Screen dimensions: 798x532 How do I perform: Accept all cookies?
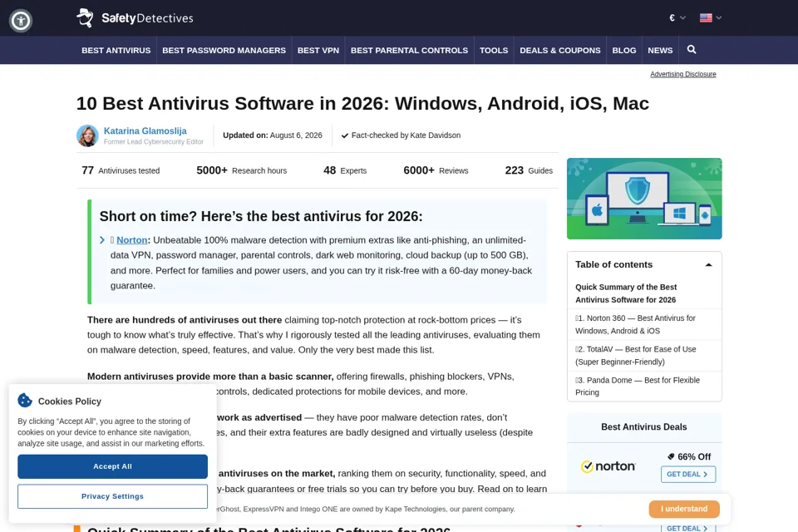[112, 466]
